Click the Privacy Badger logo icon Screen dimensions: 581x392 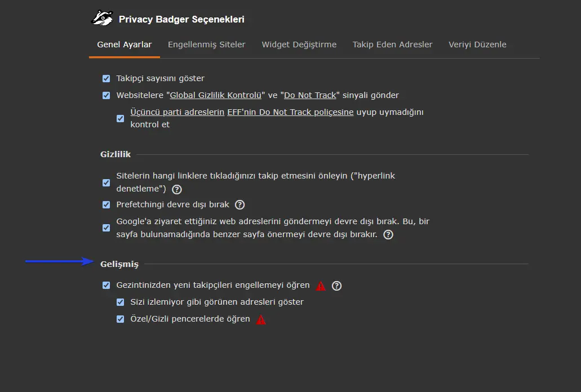click(102, 18)
